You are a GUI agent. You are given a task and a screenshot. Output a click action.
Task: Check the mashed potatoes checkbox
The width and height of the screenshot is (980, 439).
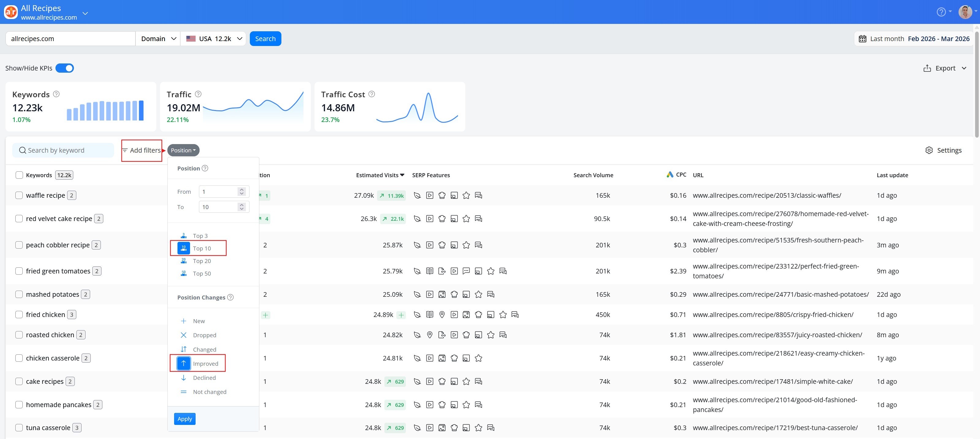click(19, 294)
